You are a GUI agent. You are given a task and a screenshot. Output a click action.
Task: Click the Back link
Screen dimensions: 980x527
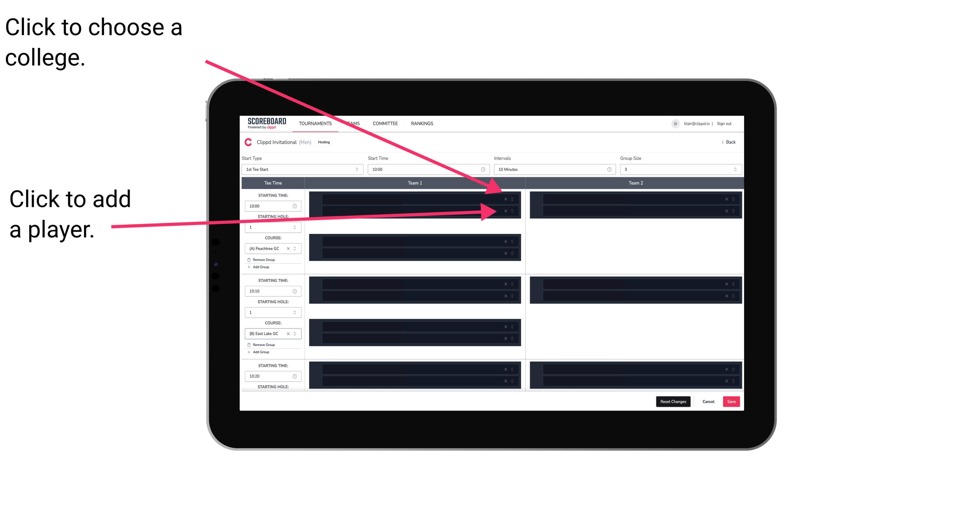click(729, 142)
